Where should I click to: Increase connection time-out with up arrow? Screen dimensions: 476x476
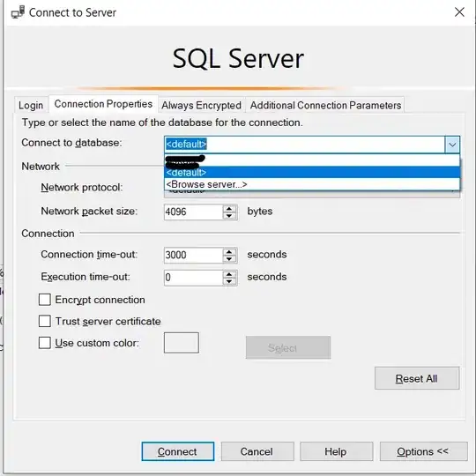coord(229,251)
